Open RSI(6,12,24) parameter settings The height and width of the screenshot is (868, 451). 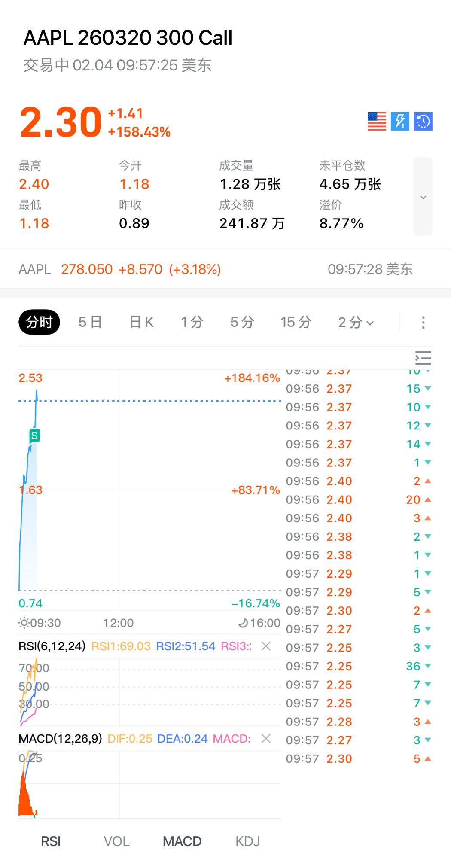pyautogui.click(x=52, y=646)
